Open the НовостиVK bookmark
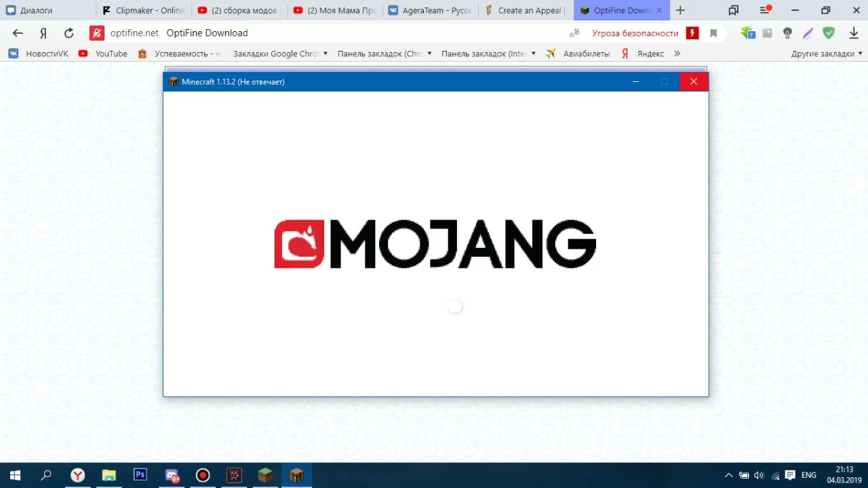This screenshot has height=488, width=868. pos(39,54)
